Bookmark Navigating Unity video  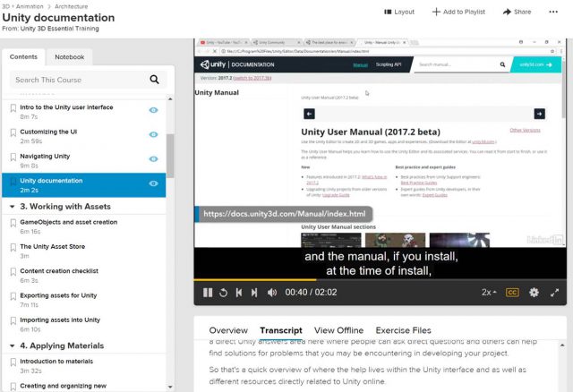13,158
